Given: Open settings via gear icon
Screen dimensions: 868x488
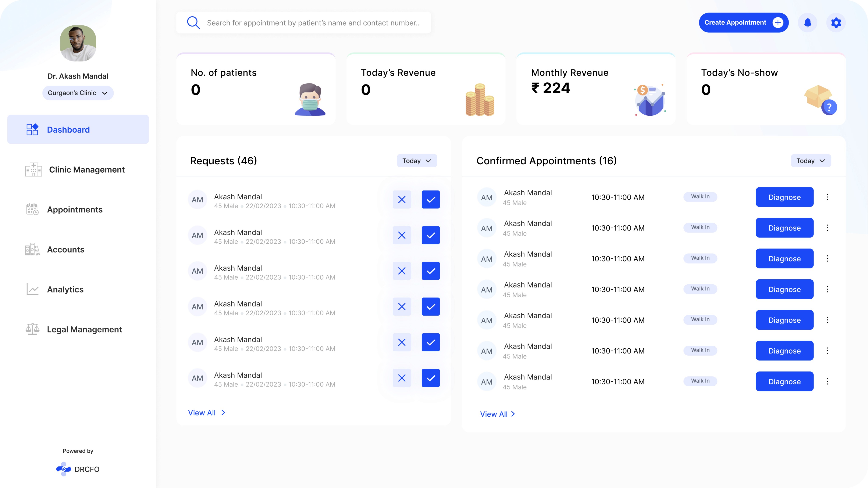Looking at the screenshot, I should 836,23.
